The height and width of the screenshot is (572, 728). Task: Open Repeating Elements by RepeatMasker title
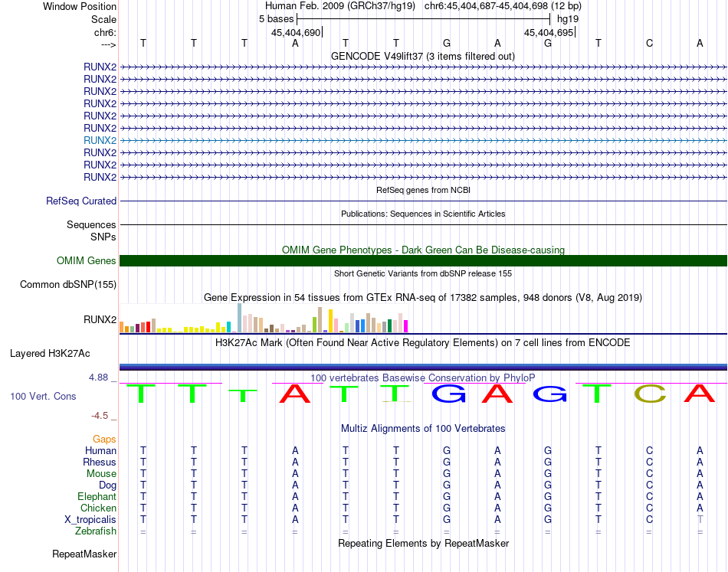[423, 543]
